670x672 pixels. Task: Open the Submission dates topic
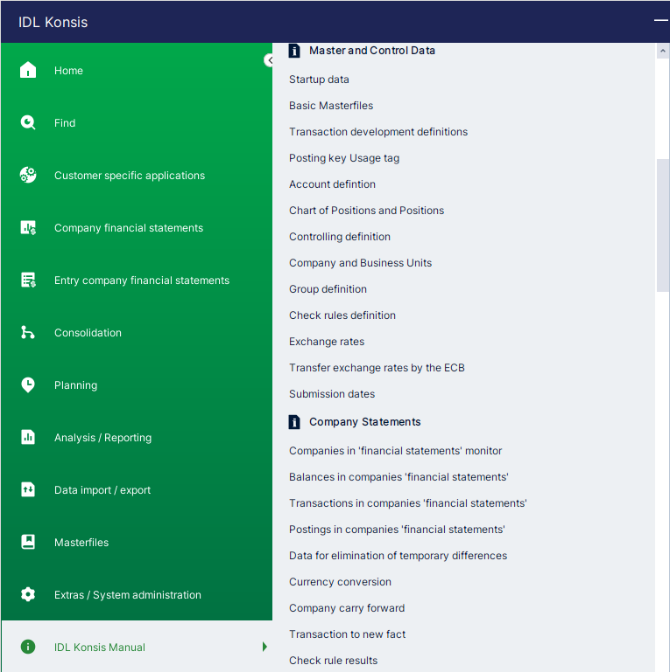(x=332, y=394)
